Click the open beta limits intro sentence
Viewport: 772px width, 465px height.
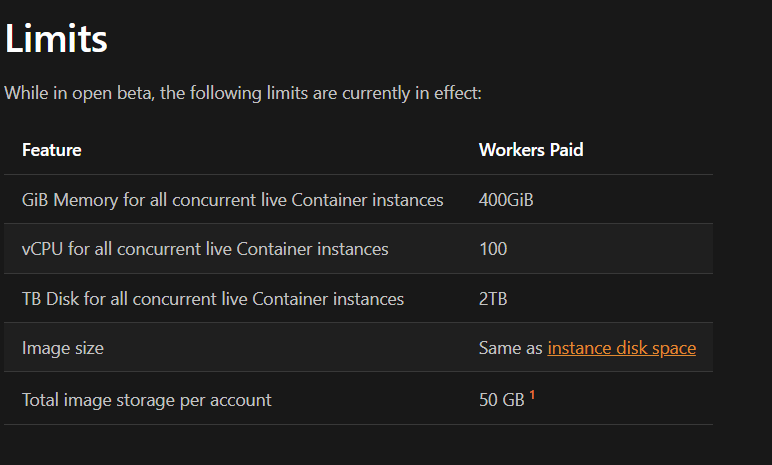click(x=243, y=93)
